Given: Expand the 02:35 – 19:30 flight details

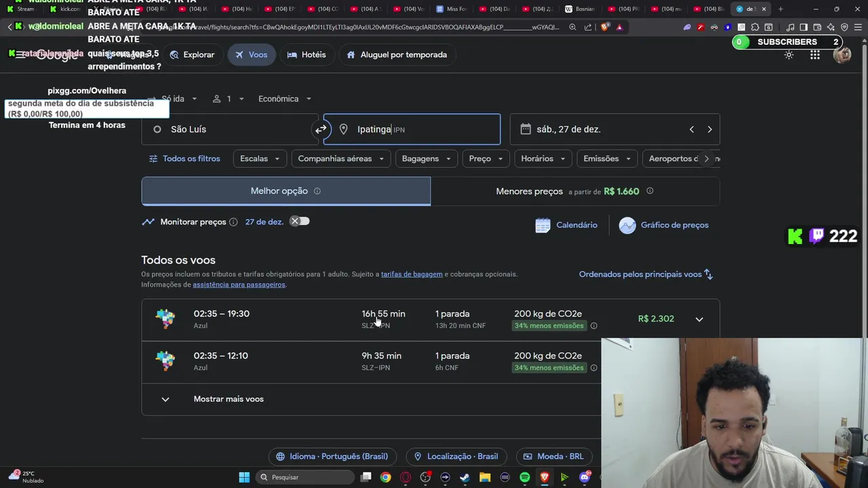Looking at the screenshot, I should (x=699, y=319).
